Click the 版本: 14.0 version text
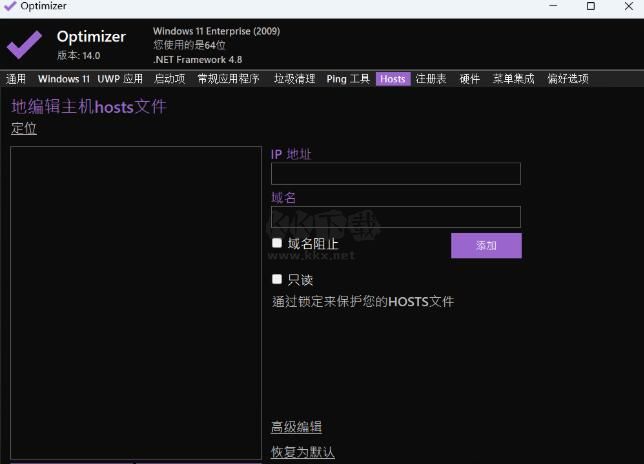Viewport: 644px width, 464px height. pyautogui.click(x=78, y=55)
